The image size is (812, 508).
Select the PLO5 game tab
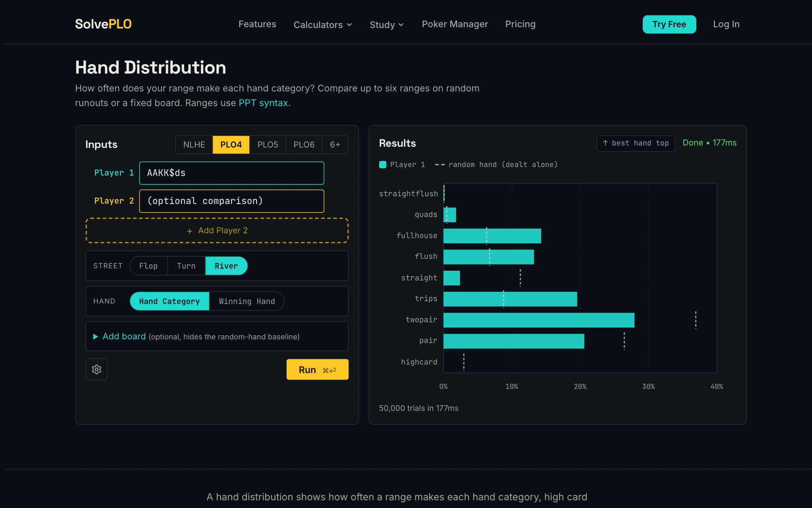point(268,145)
